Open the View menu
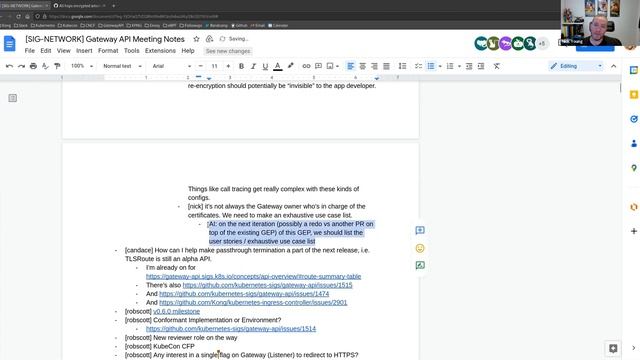Screen dimensions: 640x360 tap(64, 51)
